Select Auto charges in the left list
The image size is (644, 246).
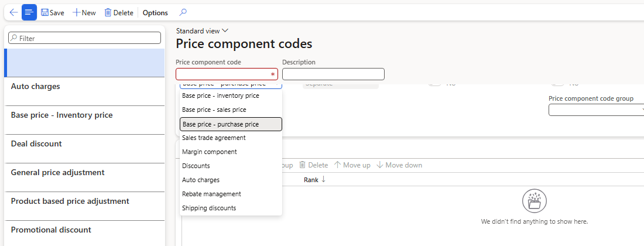[x=84, y=91]
